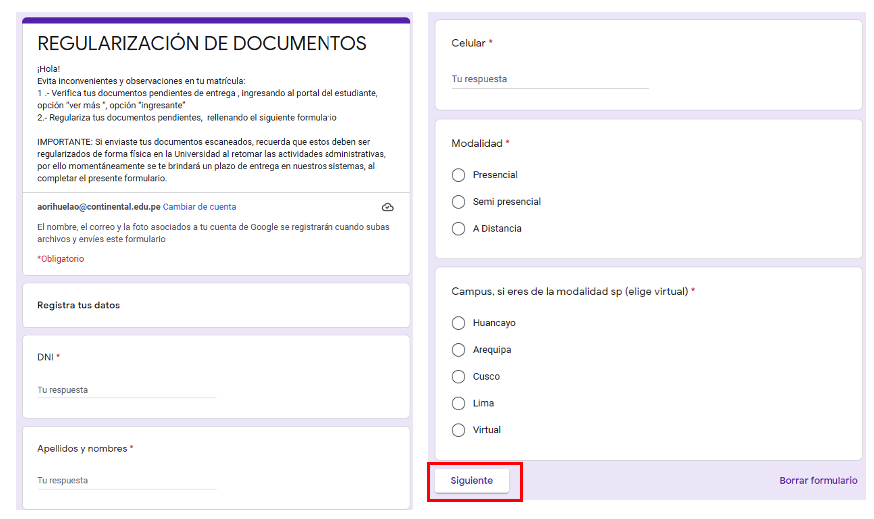Choose the 'Semi presencial' radio button
This screenshot has width=874, height=519.
point(458,202)
